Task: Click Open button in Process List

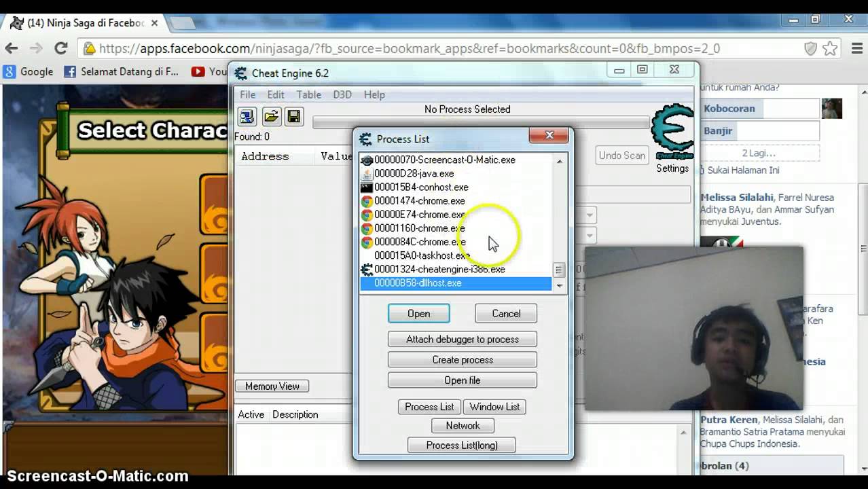Action: (418, 314)
